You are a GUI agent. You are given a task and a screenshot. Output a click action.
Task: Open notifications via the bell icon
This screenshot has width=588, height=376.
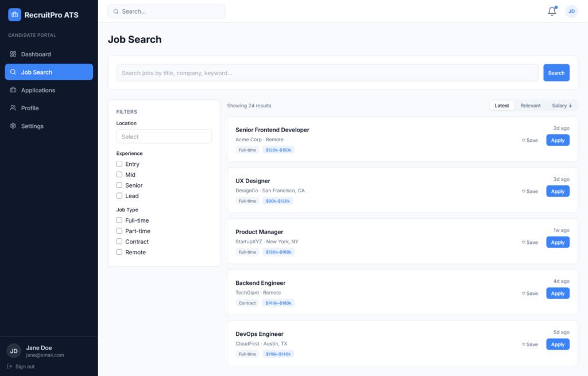pos(551,11)
